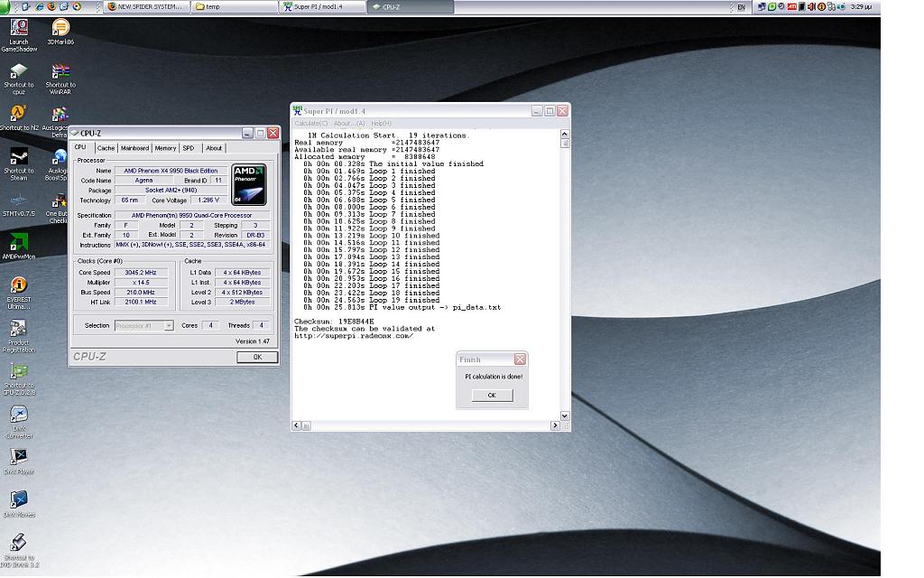
Task: Select the CPU tab in CPU-Z
Action: point(80,147)
